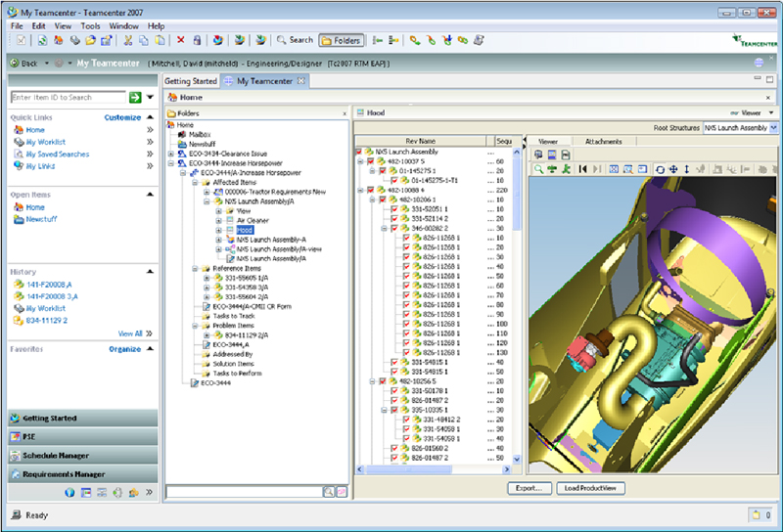Screen dimensions: 783x532
Task: Expand the Hood tree node
Action: coord(218,230)
